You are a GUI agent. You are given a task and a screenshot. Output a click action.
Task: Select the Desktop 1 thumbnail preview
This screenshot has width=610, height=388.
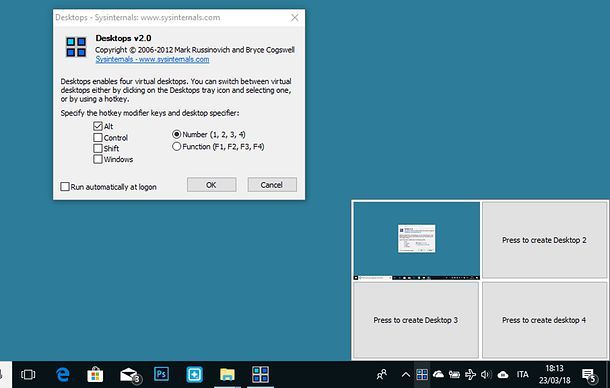point(416,241)
